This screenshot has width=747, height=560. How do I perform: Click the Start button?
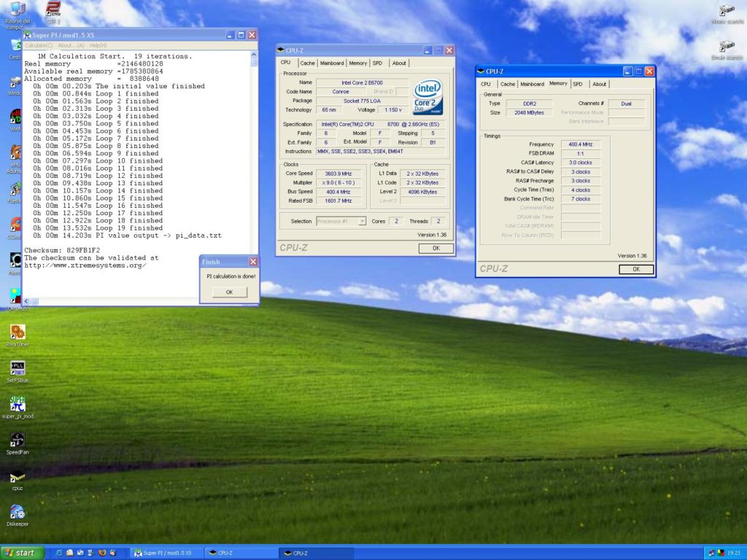click(x=23, y=553)
